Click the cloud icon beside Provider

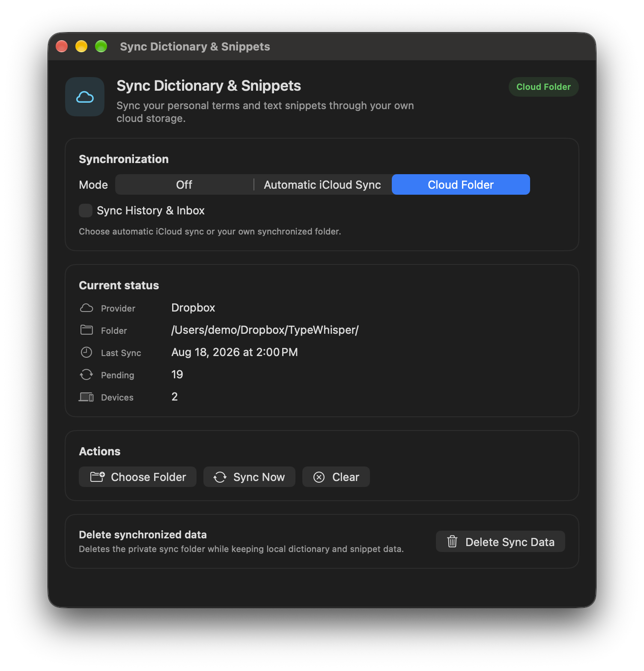(x=86, y=308)
